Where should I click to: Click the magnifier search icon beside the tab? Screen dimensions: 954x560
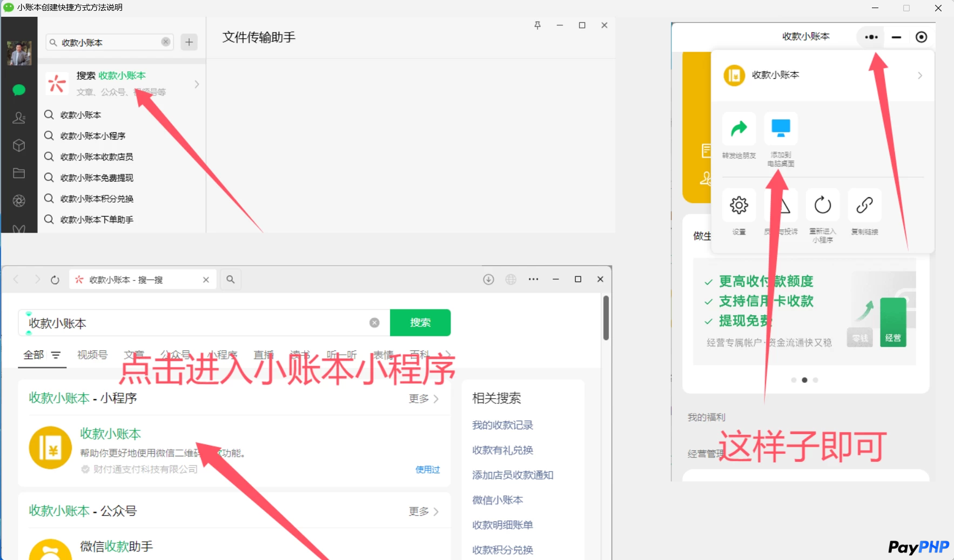pyautogui.click(x=231, y=279)
